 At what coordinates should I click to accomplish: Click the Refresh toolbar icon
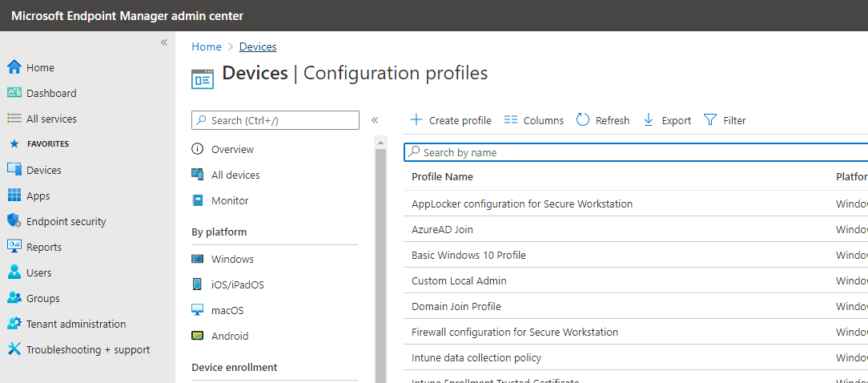tap(583, 120)
